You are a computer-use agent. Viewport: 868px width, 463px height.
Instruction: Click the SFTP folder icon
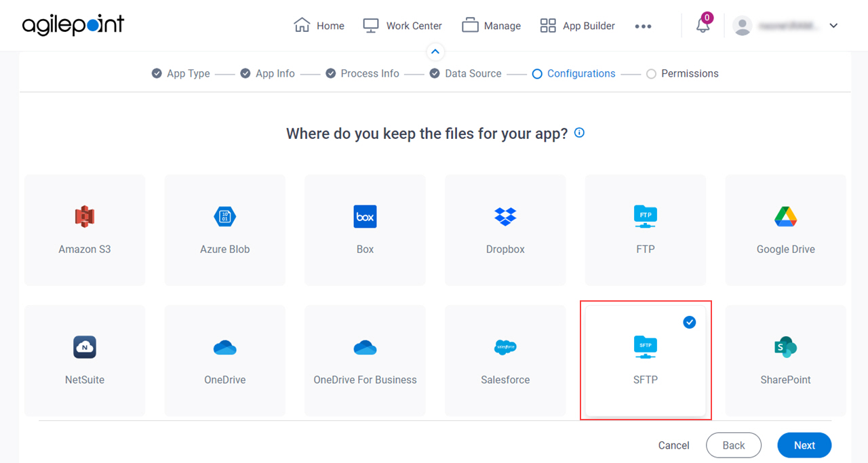(x=646, y=347)
